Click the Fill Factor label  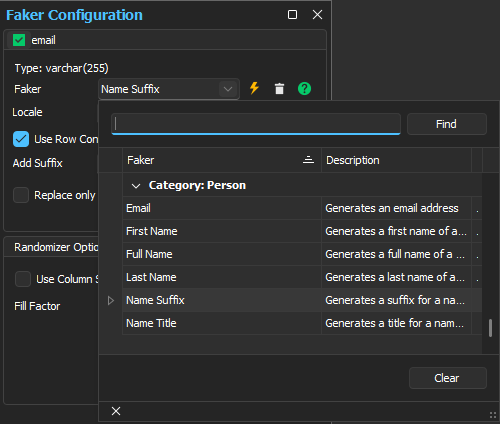[x=37, y=306]
